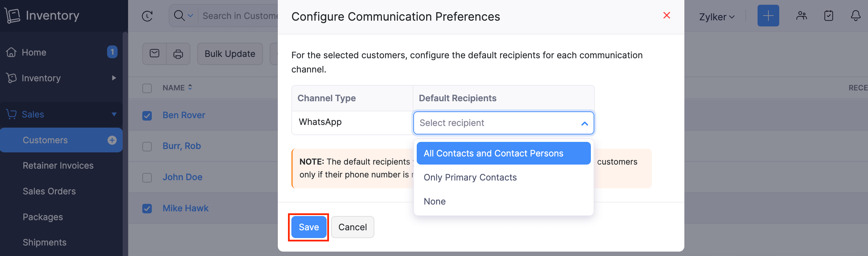Close the Configure Communication Preferences dialog

666,16
